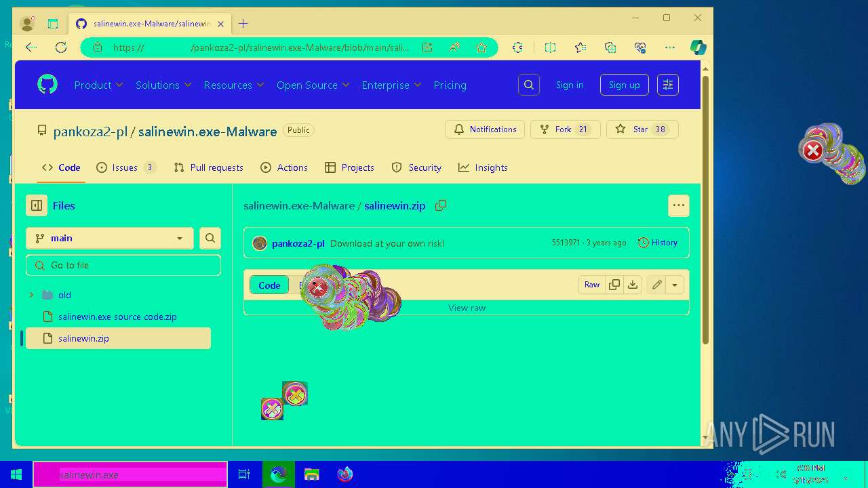
Task: Open the edit options dropdown arrow
Action: (x=675, y=285)
